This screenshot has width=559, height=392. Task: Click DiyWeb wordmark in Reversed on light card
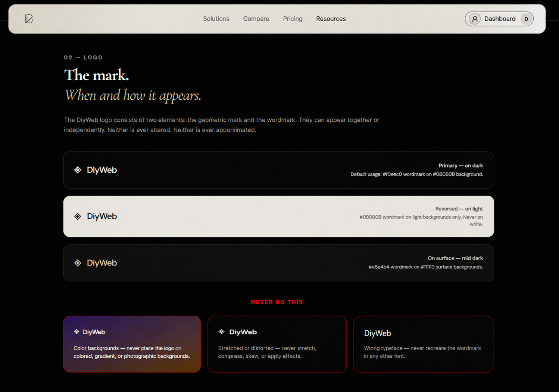pos(102,216)
